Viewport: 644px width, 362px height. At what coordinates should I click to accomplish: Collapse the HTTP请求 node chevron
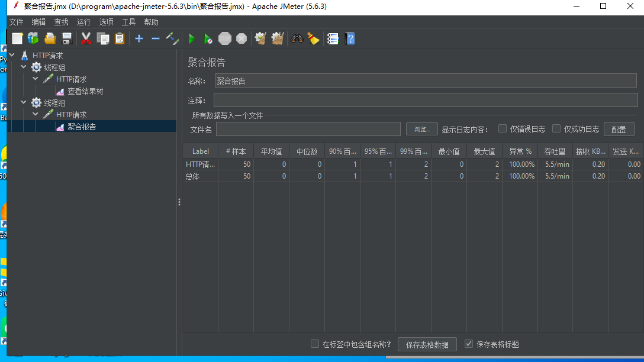(34, 79)
